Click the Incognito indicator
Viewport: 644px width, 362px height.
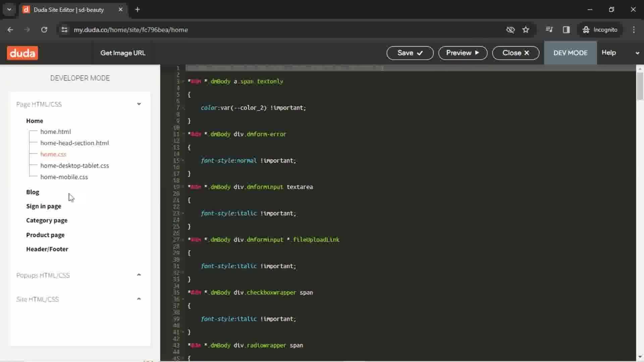pyautogui.click(x=600, y=30)
